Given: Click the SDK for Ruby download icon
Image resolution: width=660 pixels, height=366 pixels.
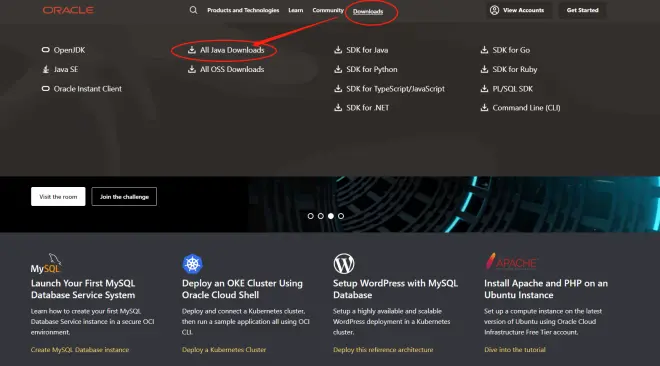Looking at the screenshot, I should (484, 69).
